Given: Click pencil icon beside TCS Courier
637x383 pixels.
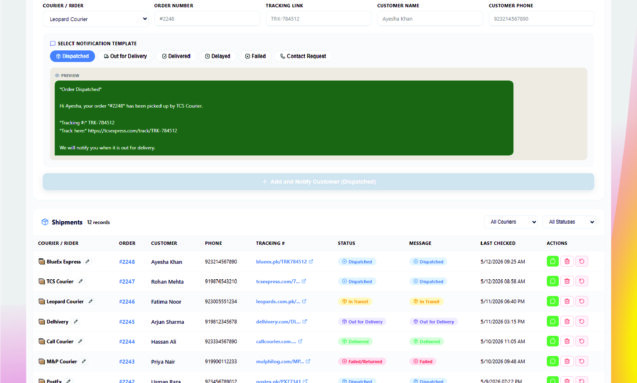Looking at the screenshot, I should 80,281.
